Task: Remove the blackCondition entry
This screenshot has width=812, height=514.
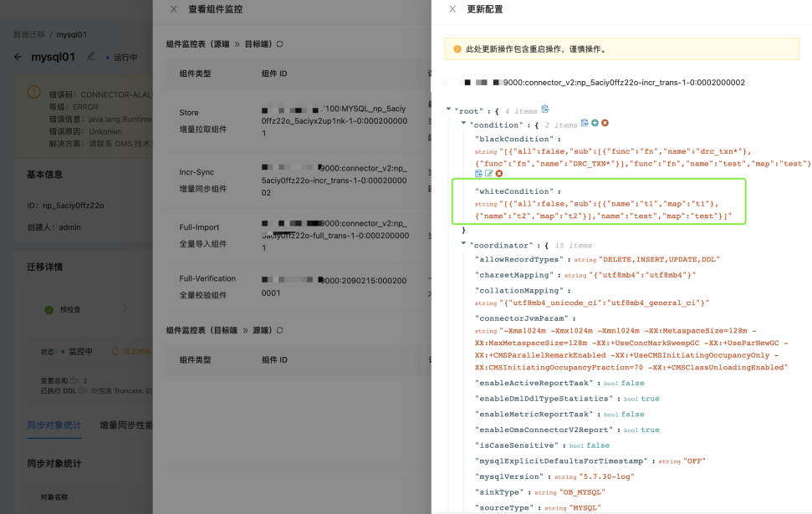Action: click(x=499, y=173)
